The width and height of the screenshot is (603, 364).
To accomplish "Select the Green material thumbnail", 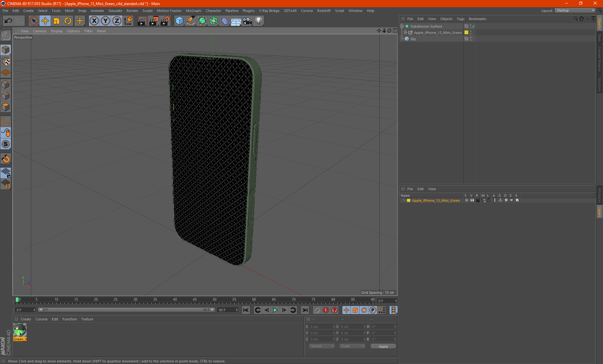I will 20,330.
